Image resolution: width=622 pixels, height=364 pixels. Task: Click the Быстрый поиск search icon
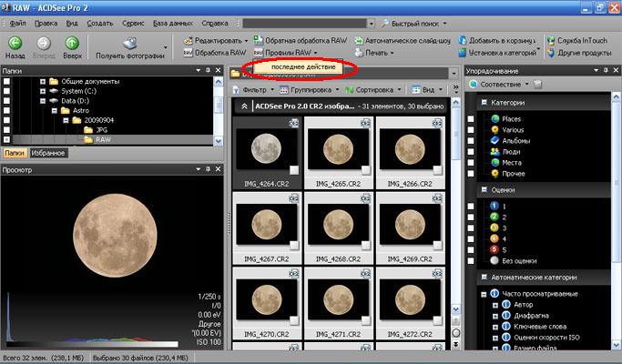[385, 24]
